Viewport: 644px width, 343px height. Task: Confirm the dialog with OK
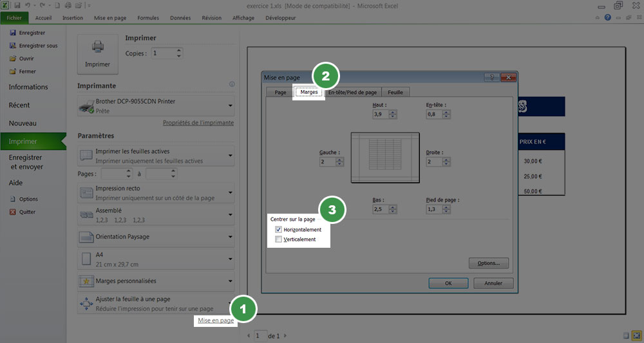pos(448,283)
